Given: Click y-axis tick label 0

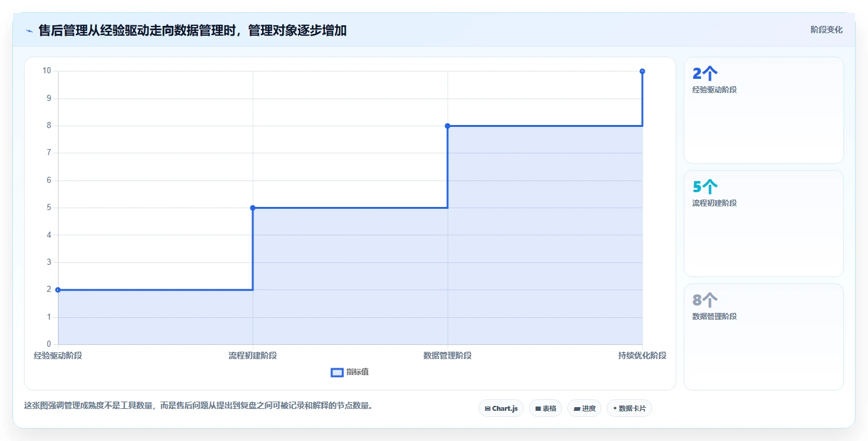Looking at the screenshot, I should click(x=49, y=344).
